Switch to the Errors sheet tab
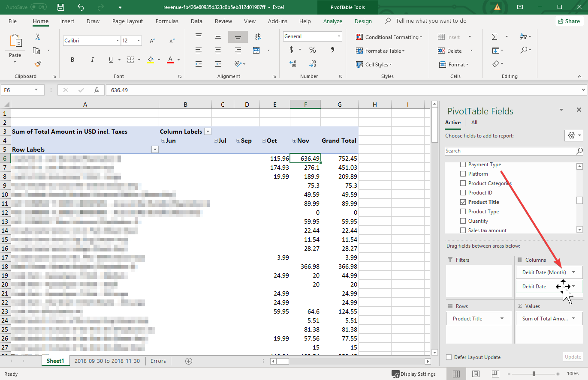The image size is (588, 380). click(x=158, y=361)
